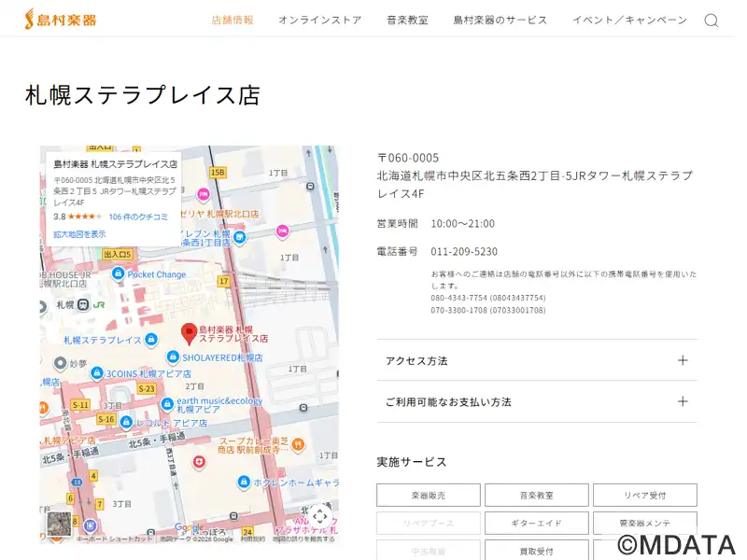Open the 音楽教室 navigation menu

point(407,21)
